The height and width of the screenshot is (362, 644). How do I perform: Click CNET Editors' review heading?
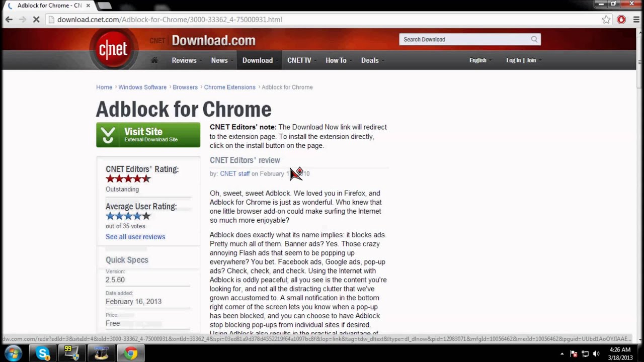click(245, 160)
